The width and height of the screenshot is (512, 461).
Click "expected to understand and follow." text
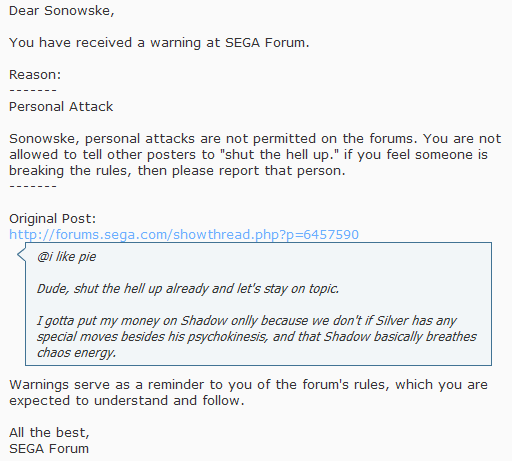[127, 401]
